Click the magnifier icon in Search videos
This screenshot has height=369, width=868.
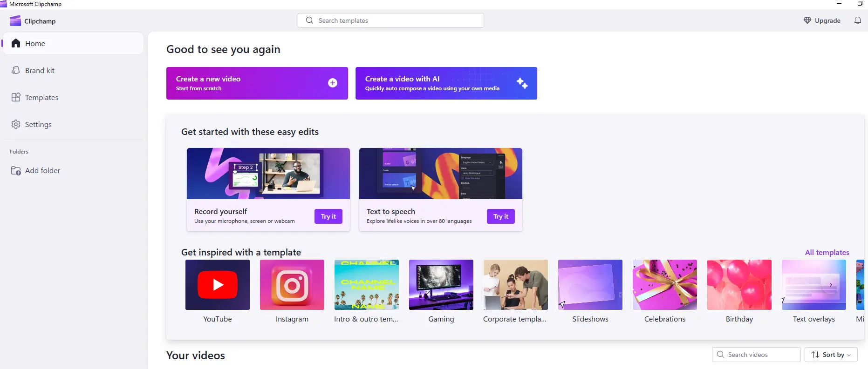pyautogui.click(x=720, y=355)
